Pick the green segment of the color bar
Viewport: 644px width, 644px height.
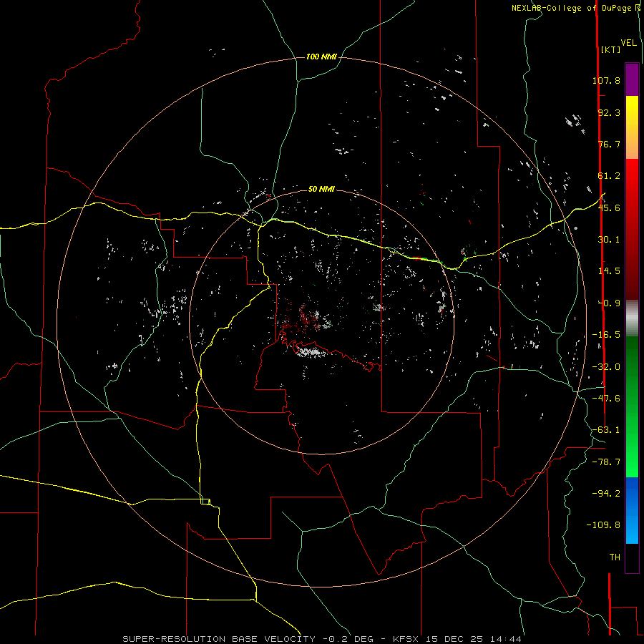[x=632, y=406]
